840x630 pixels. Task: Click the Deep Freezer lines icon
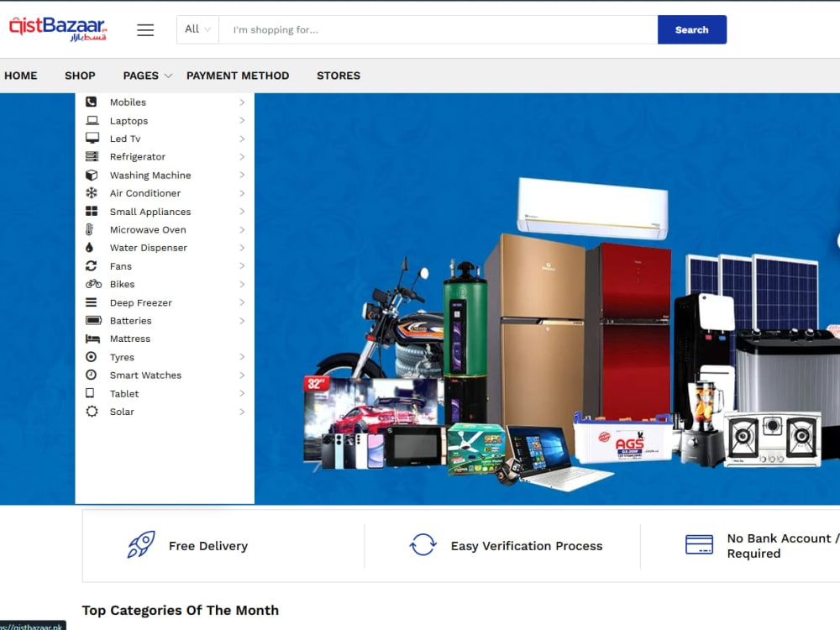point(92,302)
